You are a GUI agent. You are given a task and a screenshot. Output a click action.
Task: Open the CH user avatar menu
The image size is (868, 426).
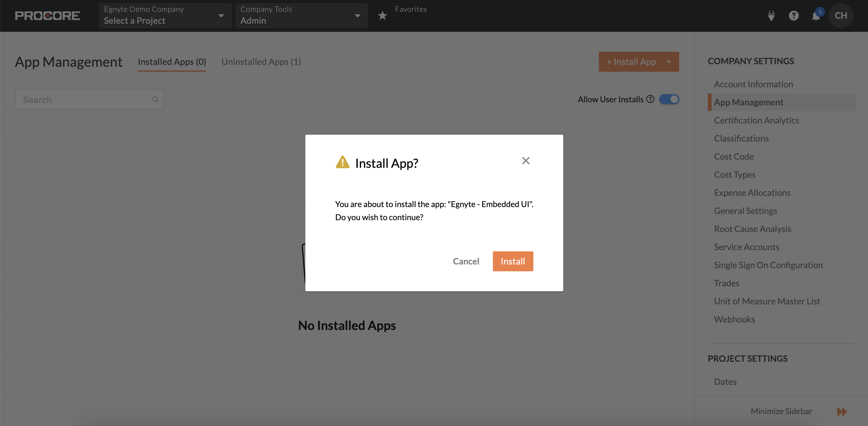(841, 16)
